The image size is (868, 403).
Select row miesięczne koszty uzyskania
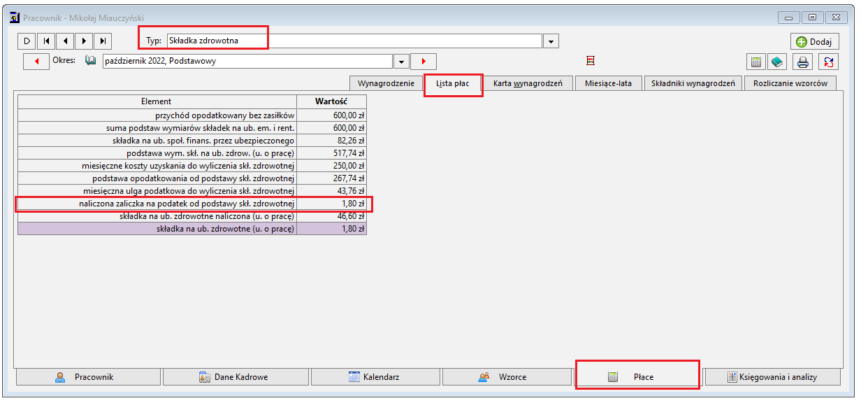coord(191,166)
